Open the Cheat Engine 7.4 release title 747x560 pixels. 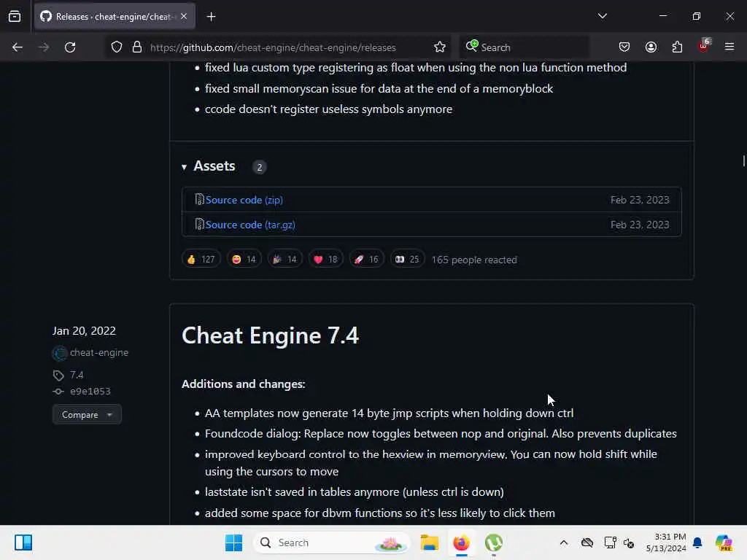(x=270, y=335)
